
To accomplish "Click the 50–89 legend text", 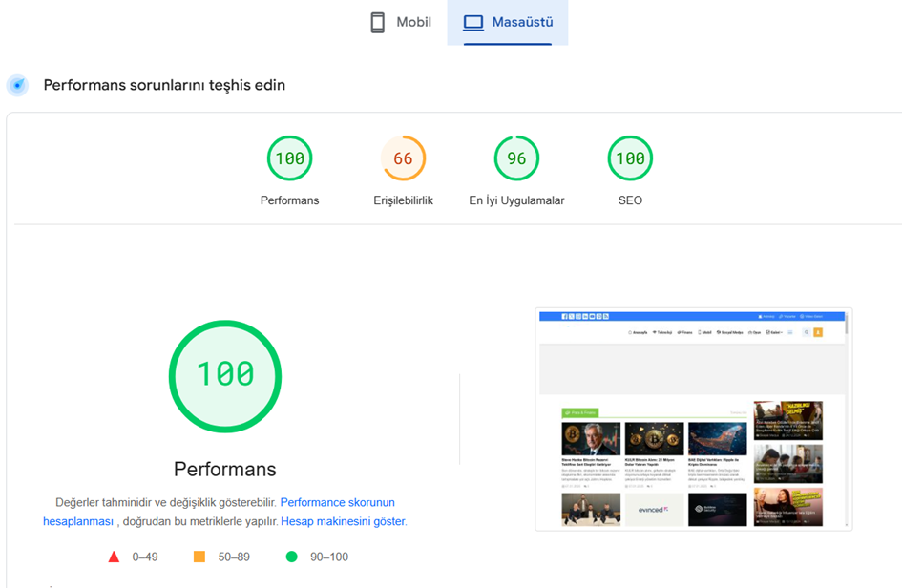I will tap(234, 556).
